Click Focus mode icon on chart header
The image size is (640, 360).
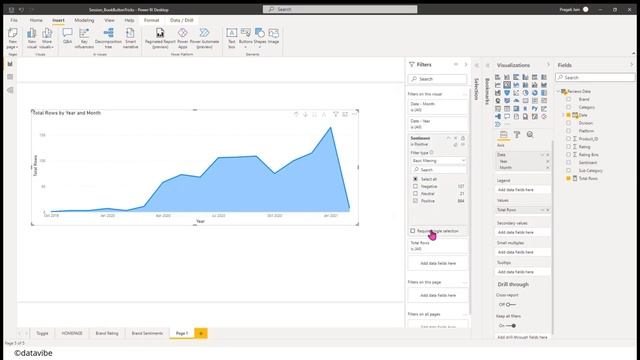point(345,114)
